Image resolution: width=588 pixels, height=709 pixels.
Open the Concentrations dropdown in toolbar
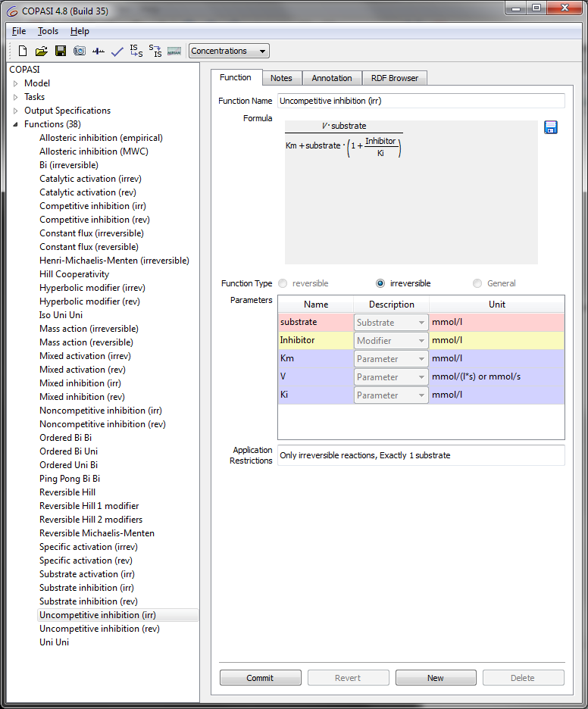[229, 52]
